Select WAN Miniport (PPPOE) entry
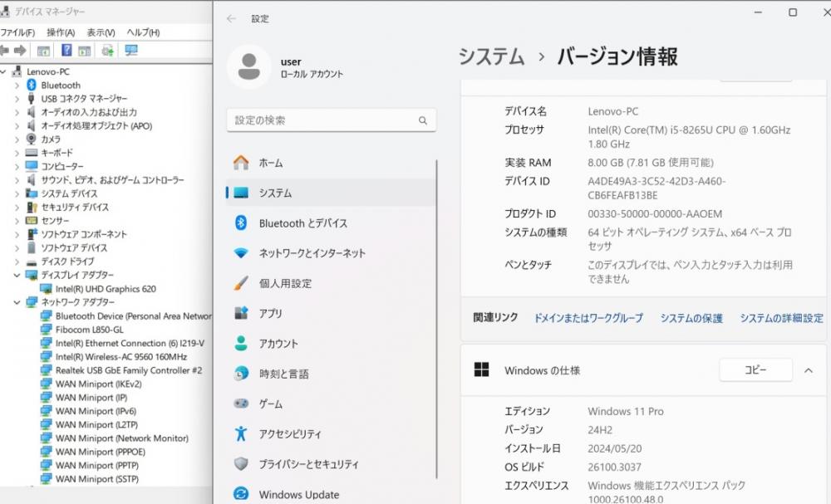This screenshot has width=831, height=504. coord(101,452)
